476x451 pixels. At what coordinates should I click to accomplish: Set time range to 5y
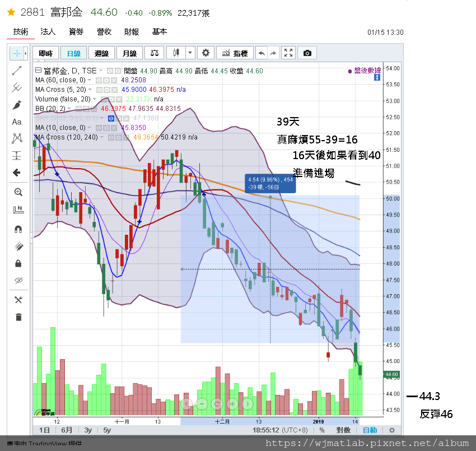coord(107,430)
